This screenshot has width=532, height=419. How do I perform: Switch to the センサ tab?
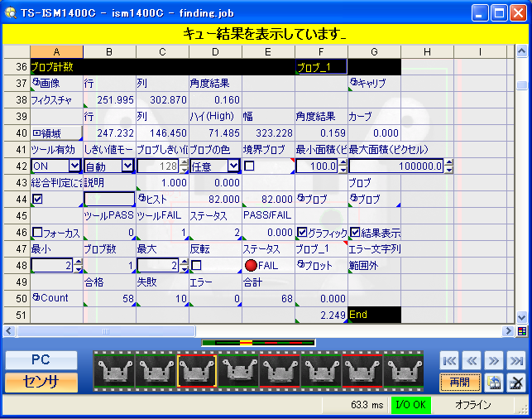pyautogui.click(x=42, y=382)
